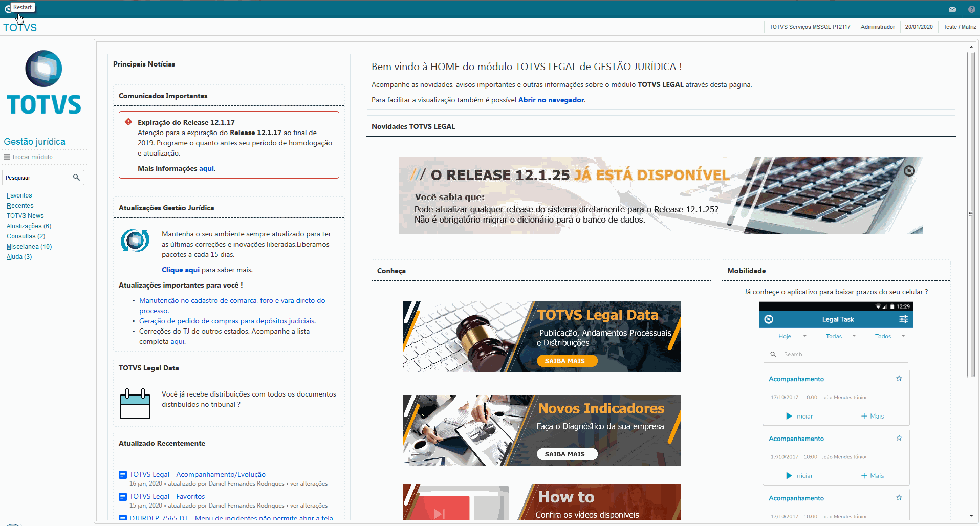Click document icon beside TOTVS Legal - Favoritos

click(123, 497)
